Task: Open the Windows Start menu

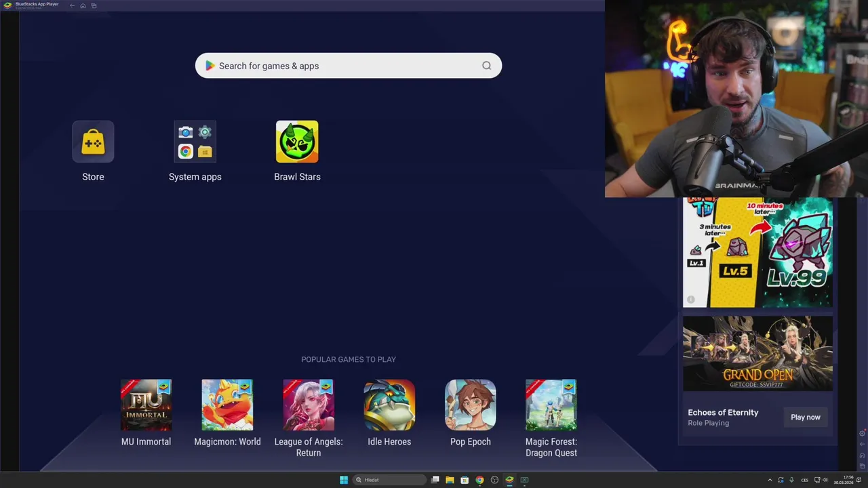Action: click(344, 480)
